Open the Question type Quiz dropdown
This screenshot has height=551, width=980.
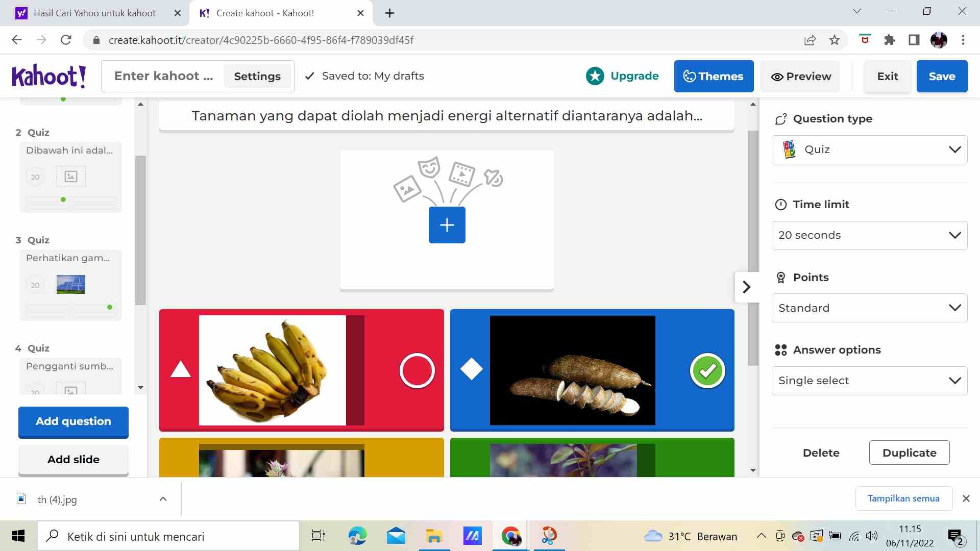869,149
